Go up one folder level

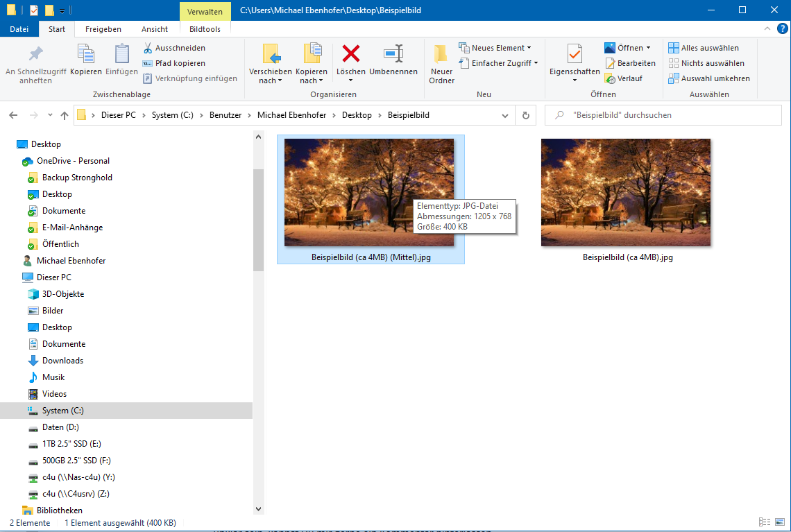click(65, 115)
